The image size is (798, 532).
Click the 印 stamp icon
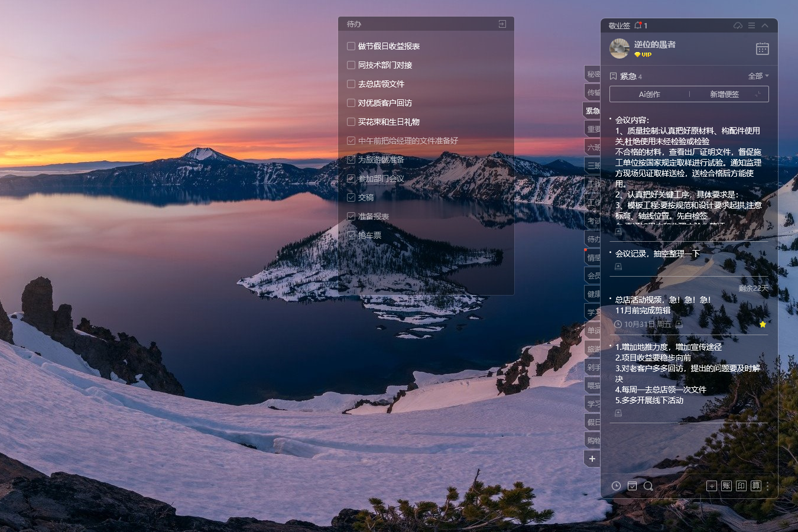coord(741,486)
